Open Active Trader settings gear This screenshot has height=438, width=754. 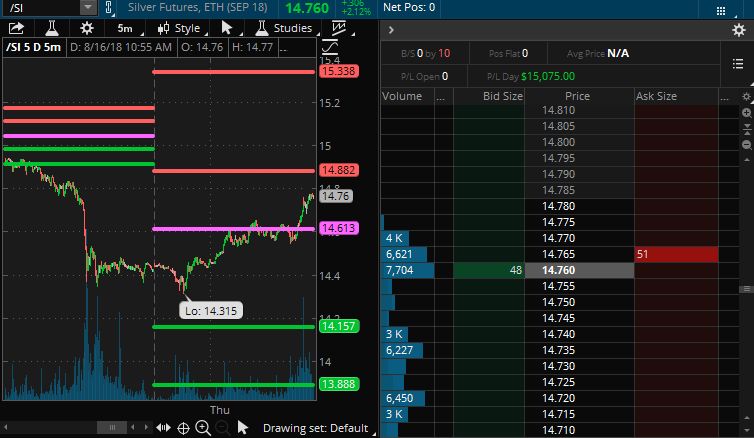[739, 30]
